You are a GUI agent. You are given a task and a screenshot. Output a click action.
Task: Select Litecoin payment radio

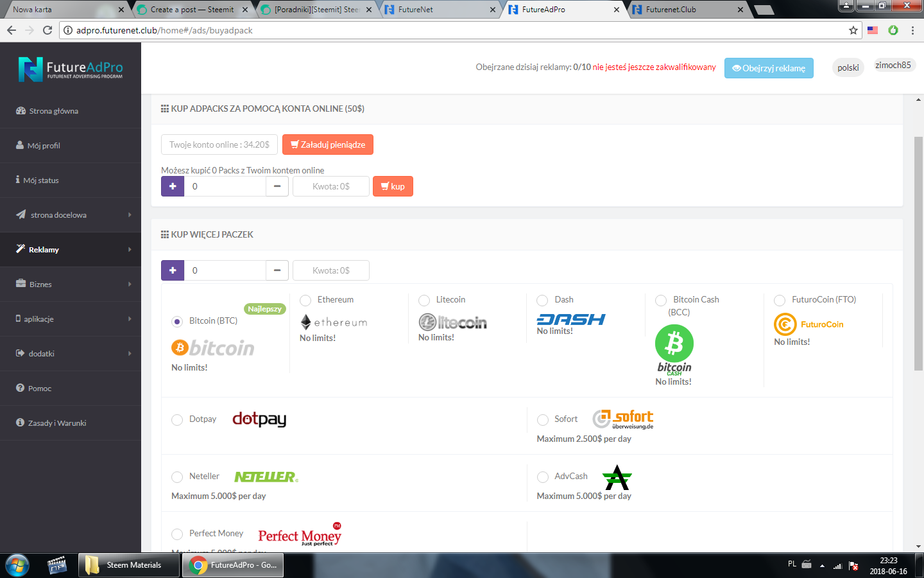[x=424, y=300]
